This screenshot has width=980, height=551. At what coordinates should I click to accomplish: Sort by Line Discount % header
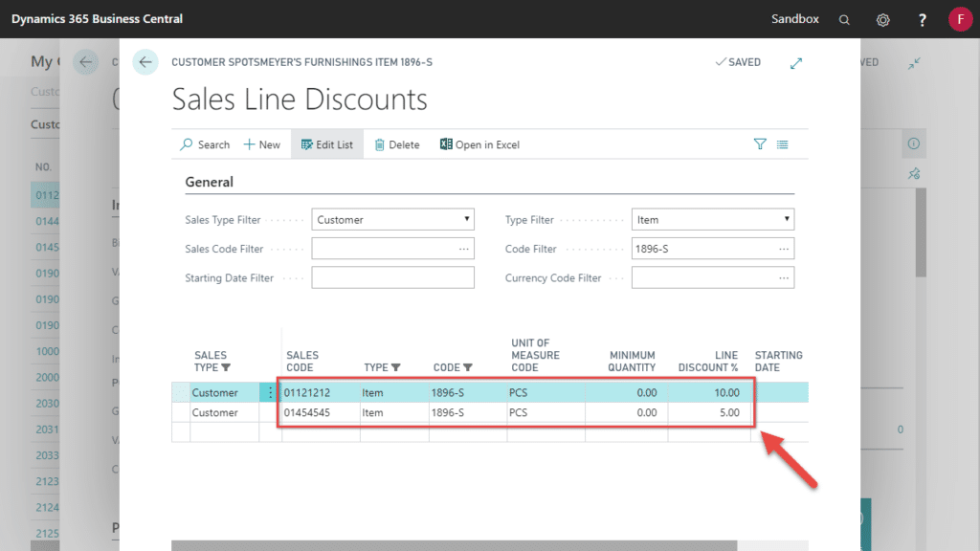708,361
